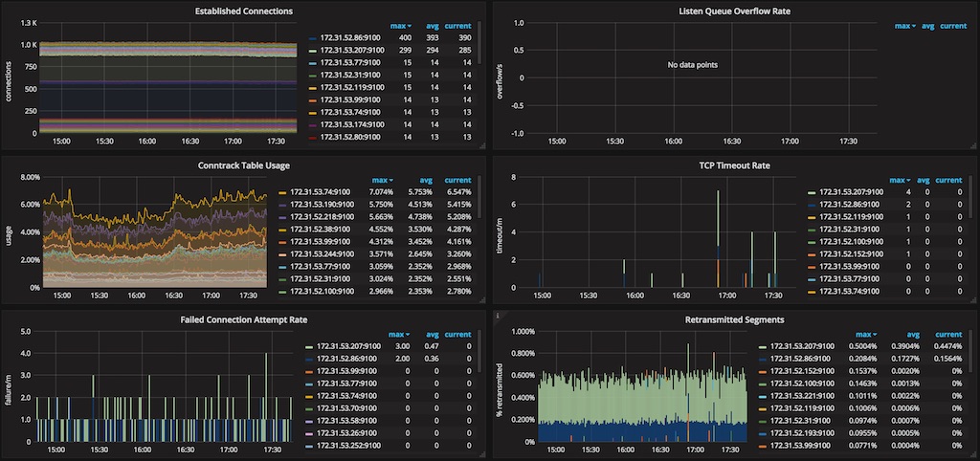Select 172.31.52.193:9100 in Retransmitted Segments legend
The width and height of the screenshot is (980, 461).
point(801,433)
